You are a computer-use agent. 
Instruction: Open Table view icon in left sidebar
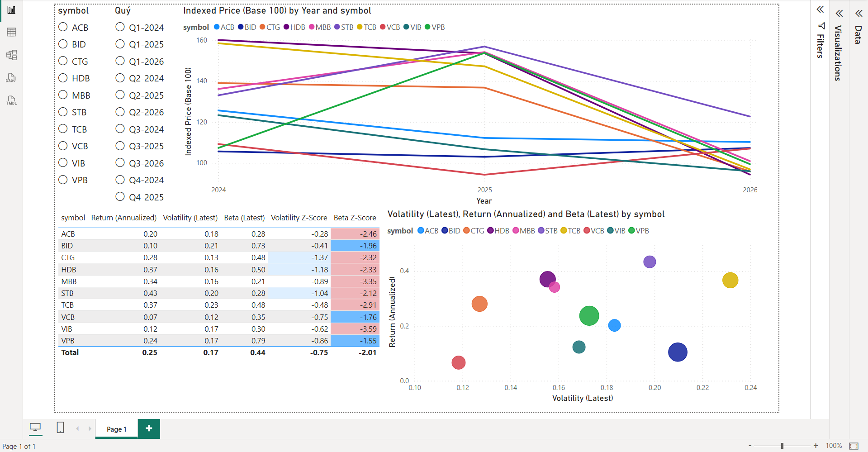11,32
